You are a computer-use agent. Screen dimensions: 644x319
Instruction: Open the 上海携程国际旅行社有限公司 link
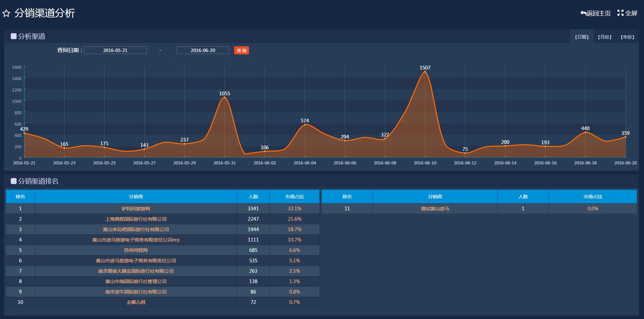click(136, 219)
